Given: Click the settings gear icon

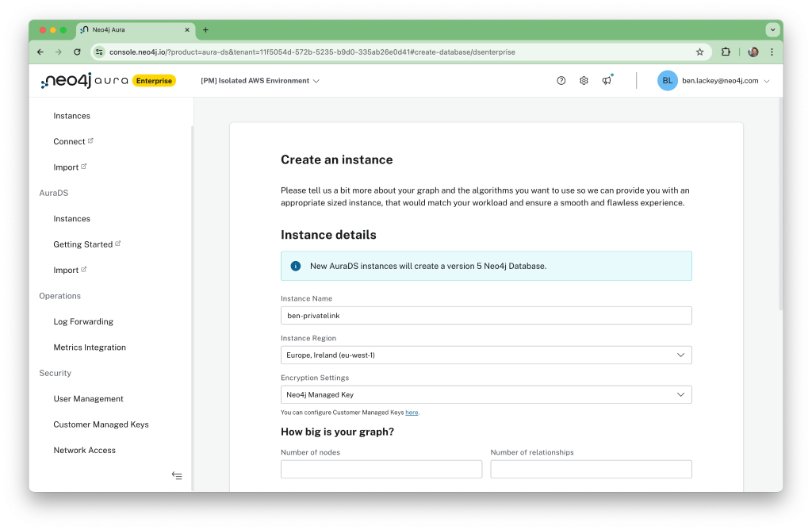Looking at the screenshot, I should 584,80.
